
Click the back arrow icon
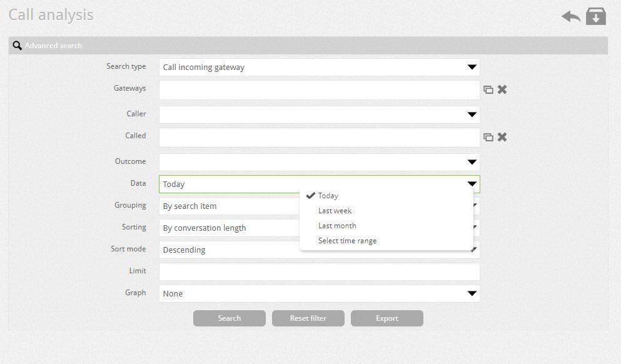(571, 17)
